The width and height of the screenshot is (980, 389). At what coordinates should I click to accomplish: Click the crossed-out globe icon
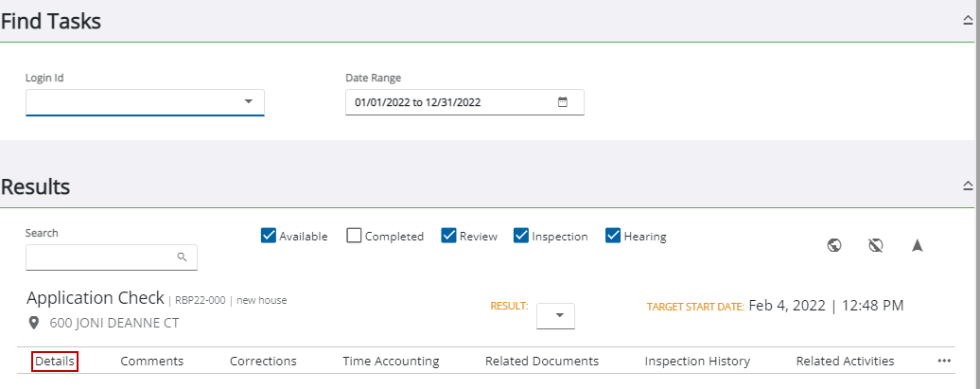(876, 246)
